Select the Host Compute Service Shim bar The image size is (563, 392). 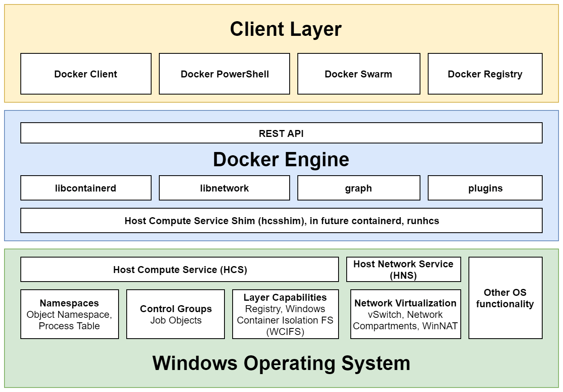(281, 220)
